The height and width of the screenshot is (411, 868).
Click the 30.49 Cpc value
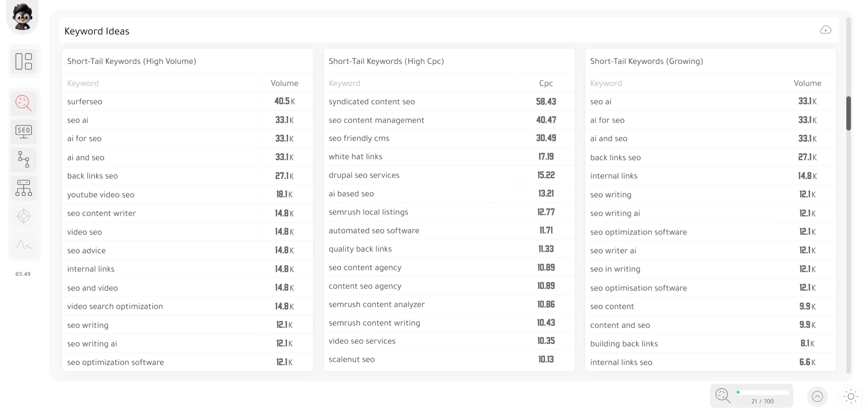(x=546, y=138)
